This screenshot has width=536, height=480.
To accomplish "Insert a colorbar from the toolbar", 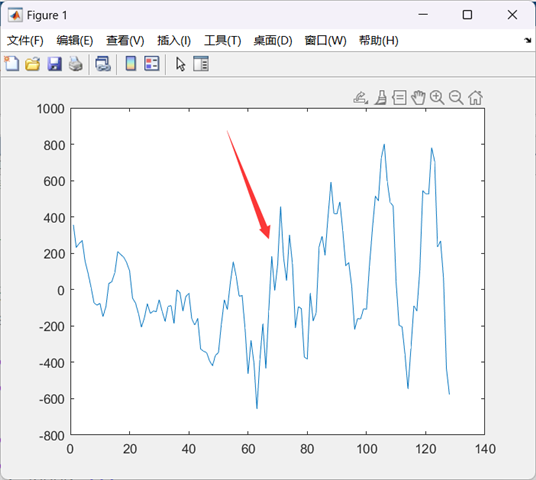I will [131, 64].
